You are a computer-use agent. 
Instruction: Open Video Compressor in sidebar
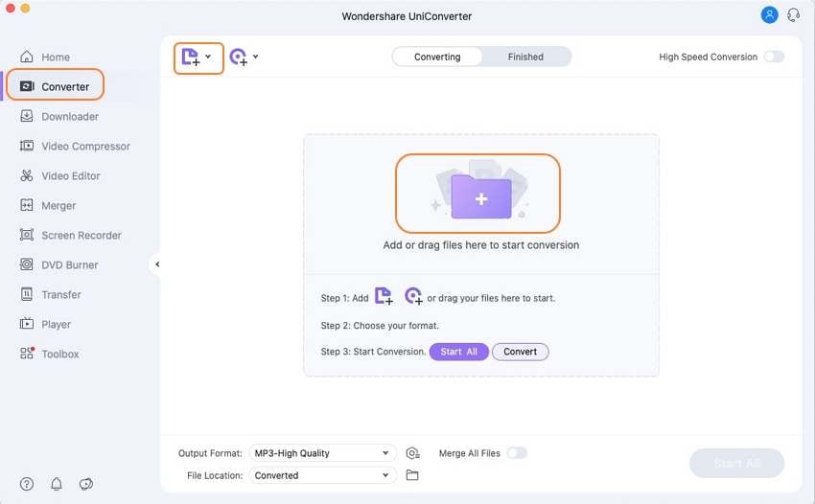pos(85,147)
